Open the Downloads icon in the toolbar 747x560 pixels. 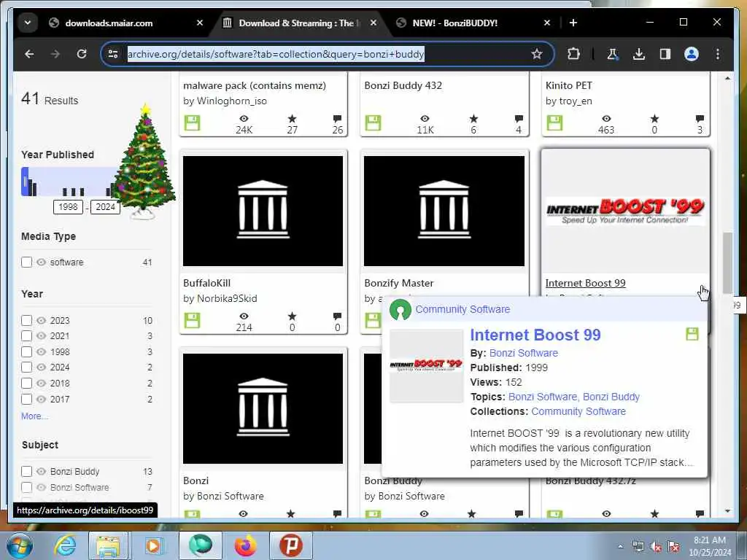pyautogui.click(x=639, y=54)
